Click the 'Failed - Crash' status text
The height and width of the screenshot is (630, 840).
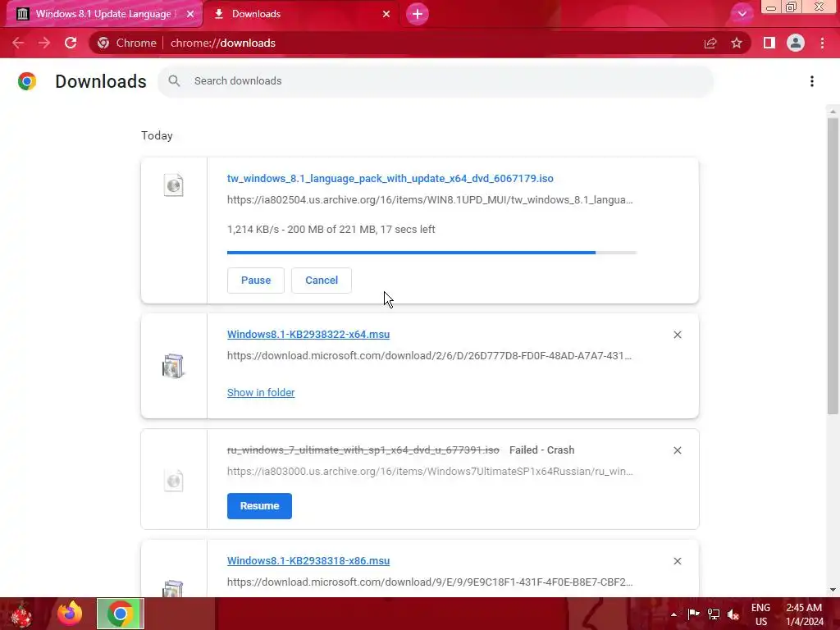pyautogui.click(x=541, y=450)
